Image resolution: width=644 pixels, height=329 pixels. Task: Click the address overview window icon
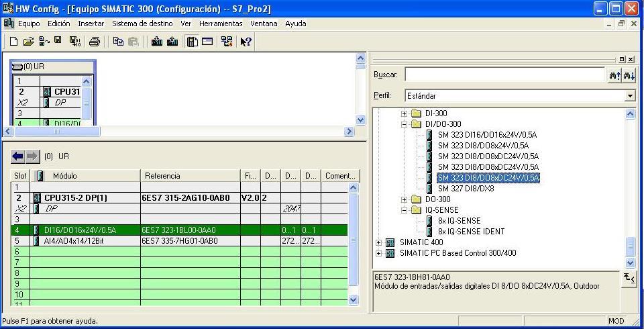207,42
